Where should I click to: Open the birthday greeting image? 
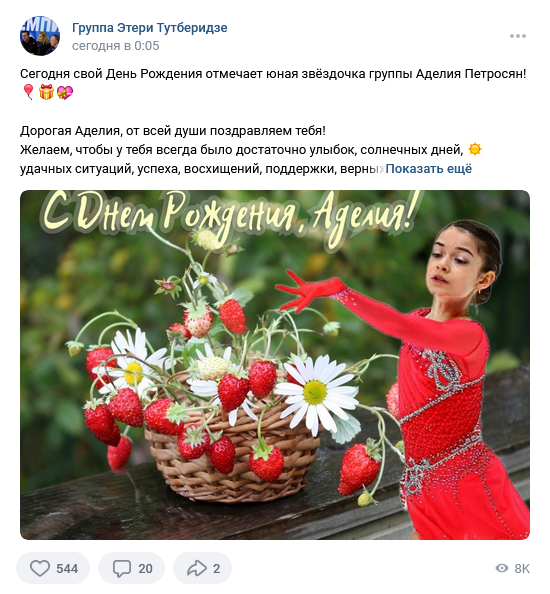pyautogui.click(x=275, y=365)
